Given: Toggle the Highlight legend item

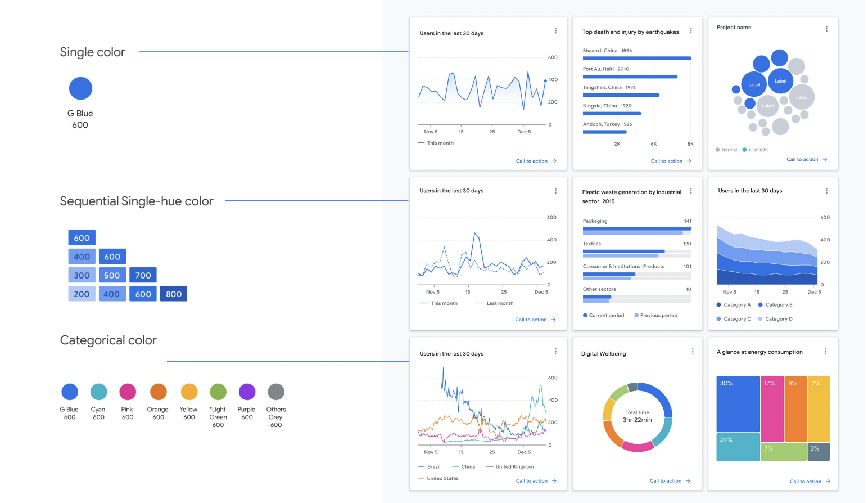Looking at the screenshot, I should 755,150.
